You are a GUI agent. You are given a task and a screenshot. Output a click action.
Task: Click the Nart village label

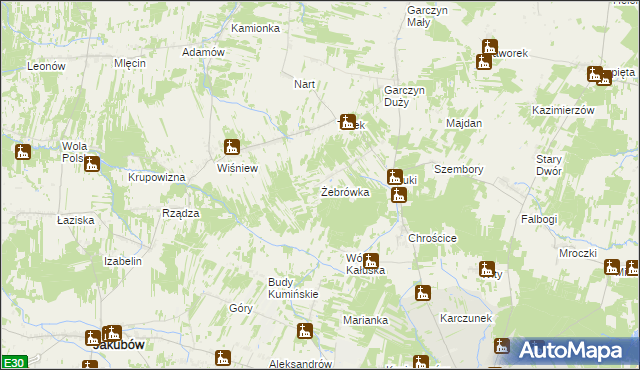(304, 84)
